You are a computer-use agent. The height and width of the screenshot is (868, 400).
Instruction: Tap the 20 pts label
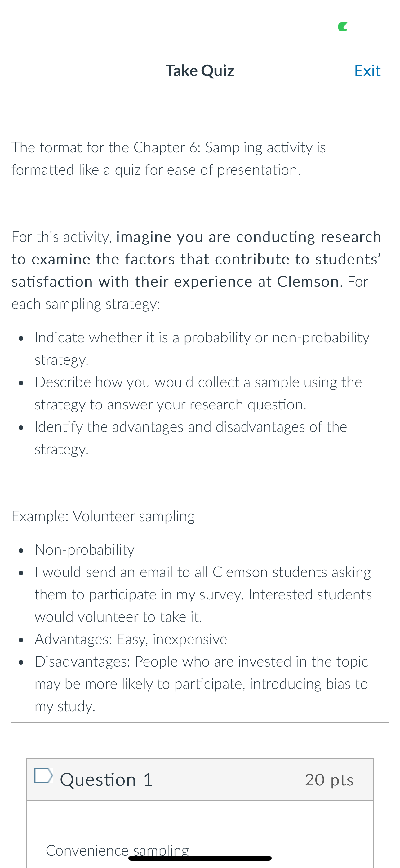tap(329, 780)
